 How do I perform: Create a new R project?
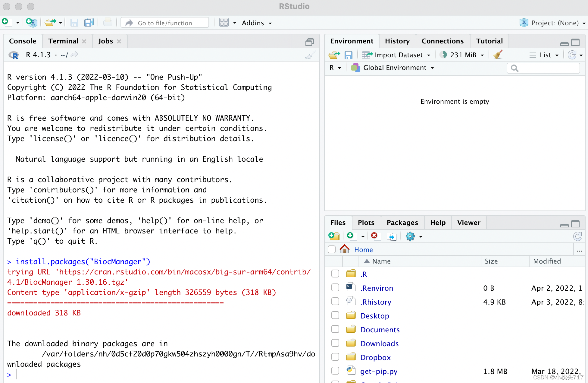click(x=31, y=23)
